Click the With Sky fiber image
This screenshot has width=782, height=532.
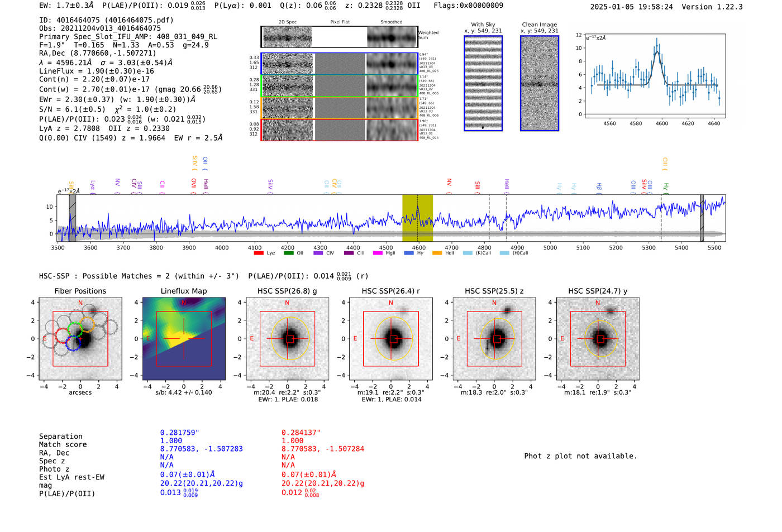[483, 83]
